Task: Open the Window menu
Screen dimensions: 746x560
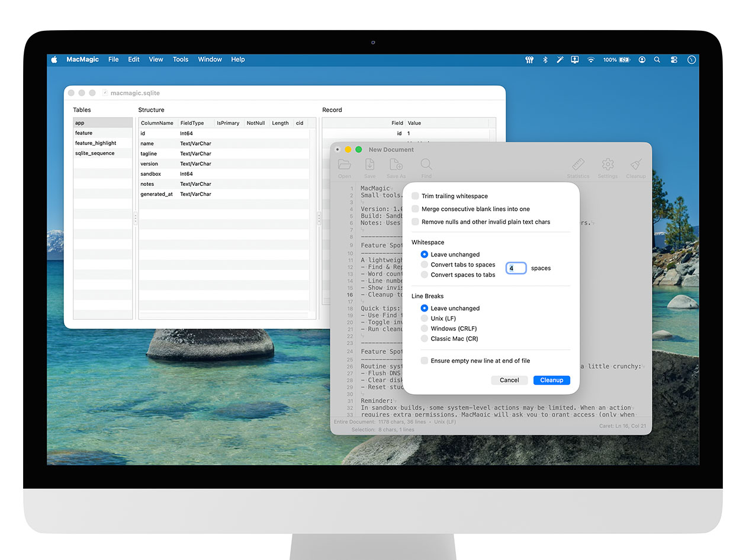Action: [x=210, y=59]
